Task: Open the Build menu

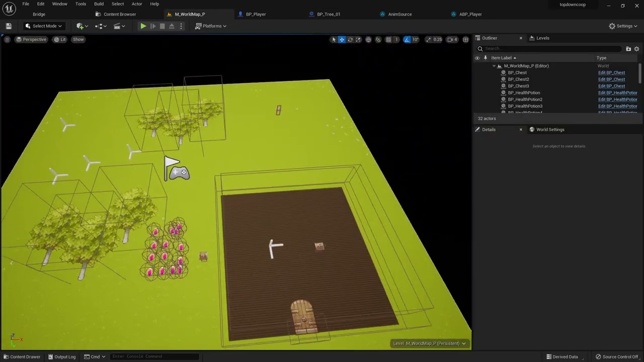Action: coord(99,4)
